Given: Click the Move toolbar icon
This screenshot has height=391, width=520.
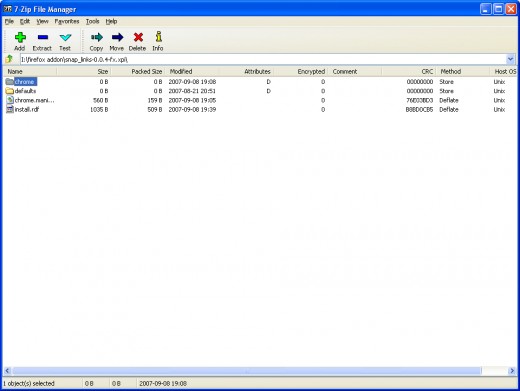Looking at the screenshot, I should click(x=117, y=37).
